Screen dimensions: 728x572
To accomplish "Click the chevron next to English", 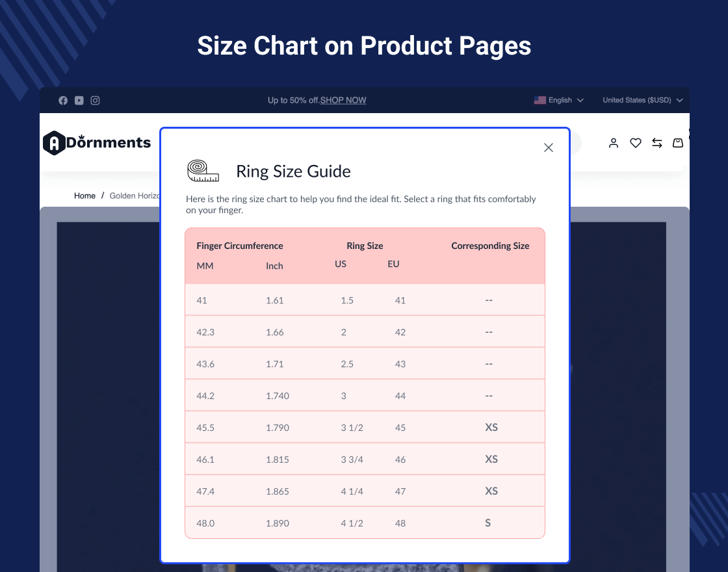I will 580,100.
